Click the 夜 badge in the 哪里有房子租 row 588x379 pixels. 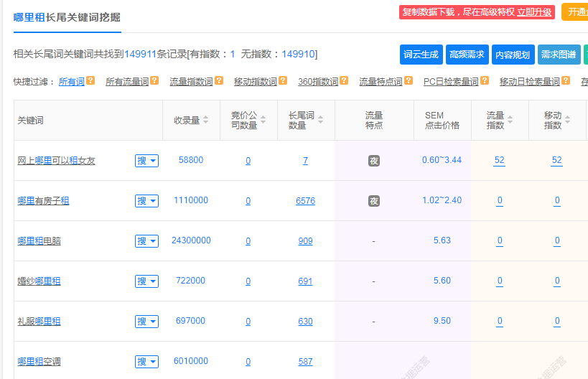click(x=374, y=201)
